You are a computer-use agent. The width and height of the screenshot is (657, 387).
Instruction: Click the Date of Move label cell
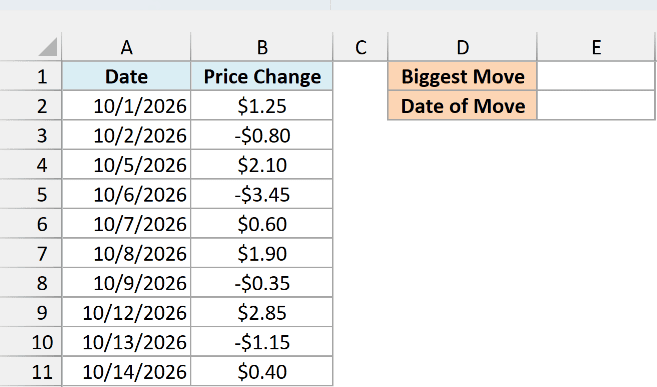coord(463,106)
